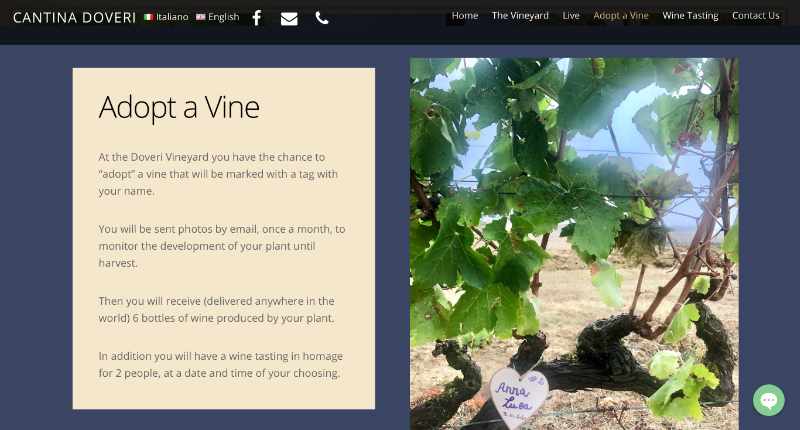
Task: Click the heart-shaped name tag in photo
Action: (519, 397)
